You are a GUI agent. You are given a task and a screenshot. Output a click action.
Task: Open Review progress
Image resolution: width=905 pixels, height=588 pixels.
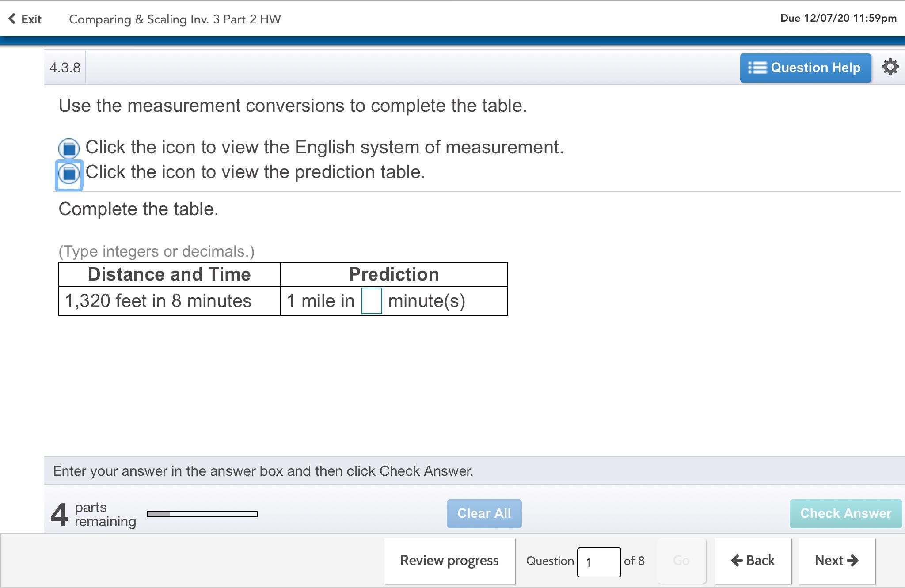tap(449, 561)
